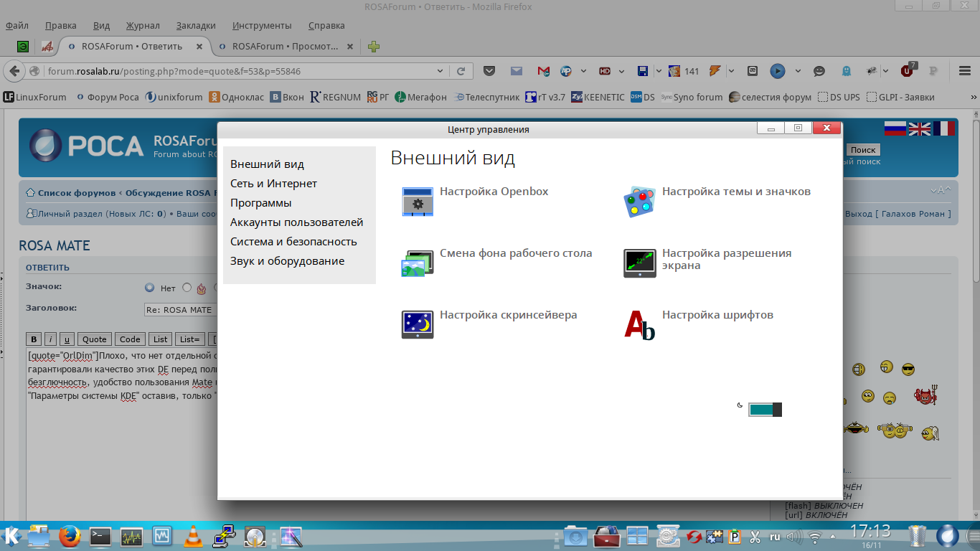Click the teal progress bar in Control Center
The width and height of the screenshot is (980, 551).
[765, 410]
